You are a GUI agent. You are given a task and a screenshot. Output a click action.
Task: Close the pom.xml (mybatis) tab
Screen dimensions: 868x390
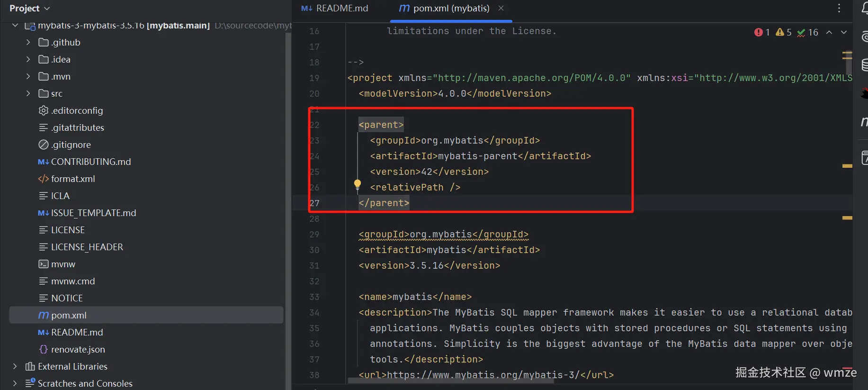pyautogui.click(x=501, y=8)
